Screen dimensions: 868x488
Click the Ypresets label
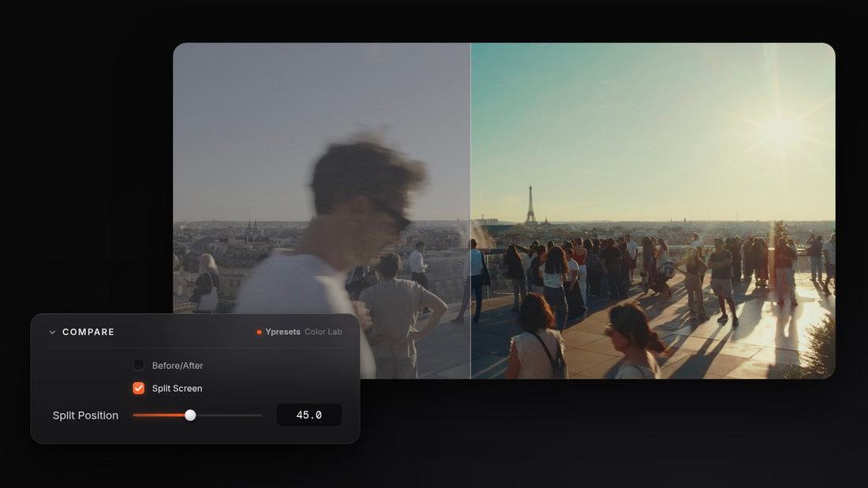click(282, 332)
